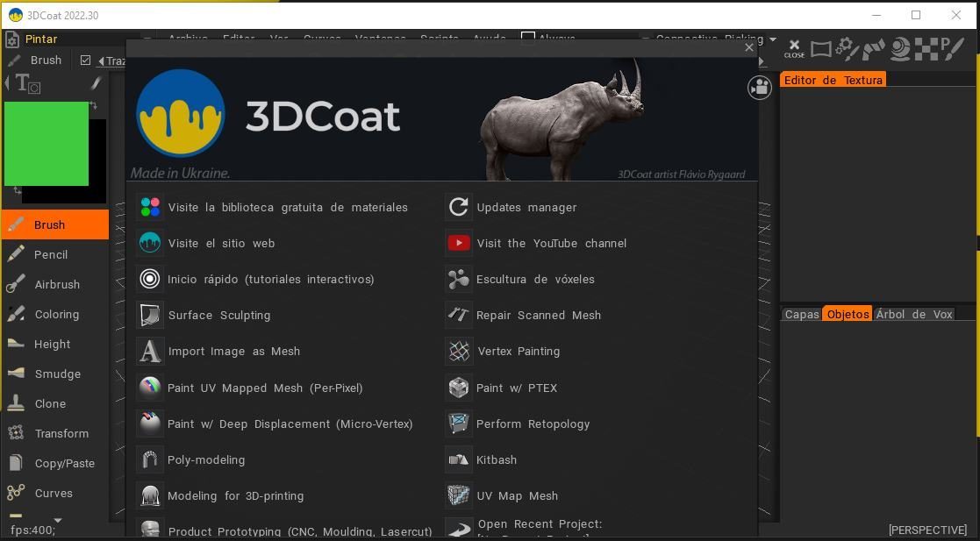Screen dimensions: 980x541
Task: Open Updates manager
Action: pyautogui.click(x=511, y=208)
